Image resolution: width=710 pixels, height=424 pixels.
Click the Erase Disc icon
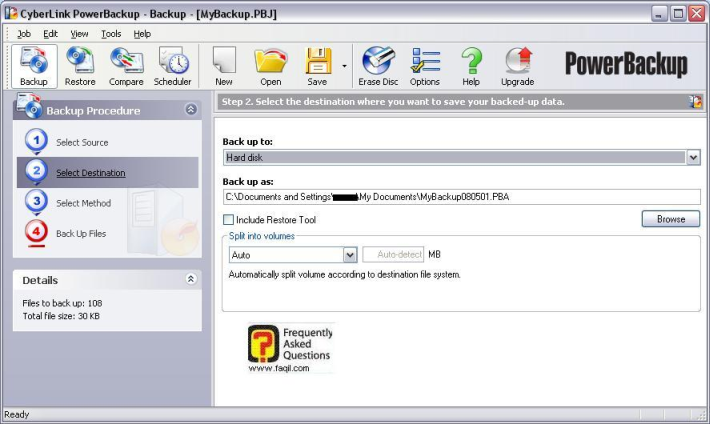(x=378, y=66)
